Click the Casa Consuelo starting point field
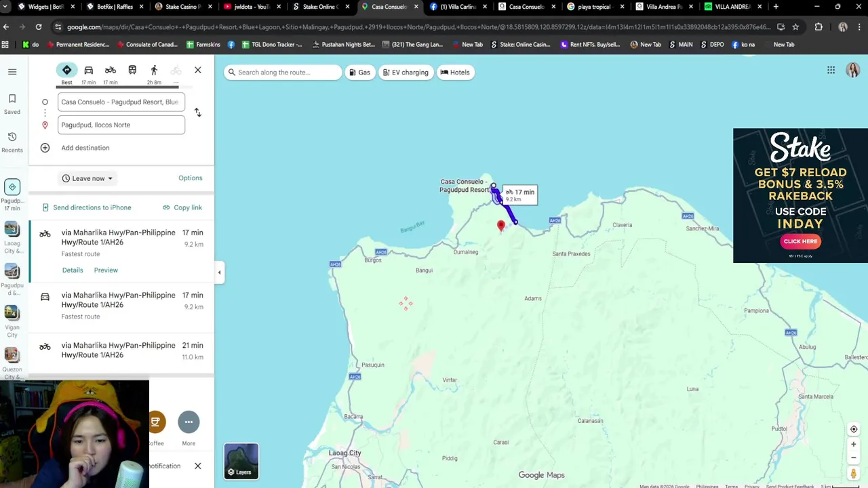This screenshot has height=488, width=868. click(x=121, y=102)
